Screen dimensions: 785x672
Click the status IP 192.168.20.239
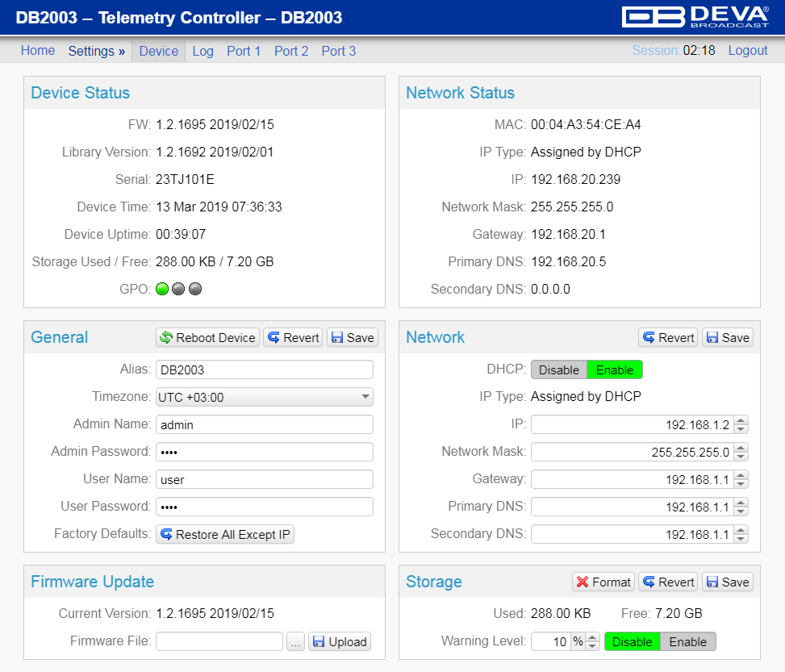[576, 179]
